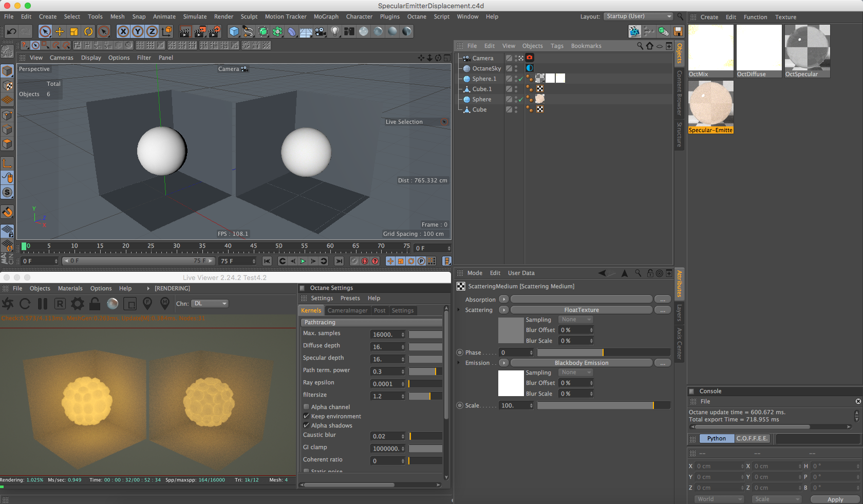Select the OctSpecular material thumbnail

coord(807,48)
